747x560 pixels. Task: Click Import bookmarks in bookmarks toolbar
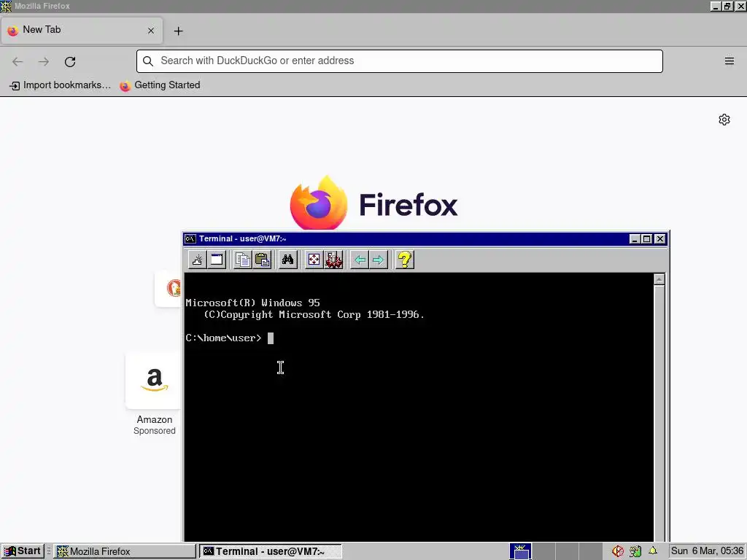60,85
